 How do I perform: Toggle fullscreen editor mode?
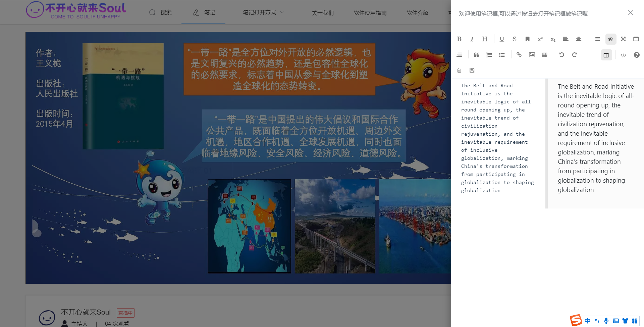coord(623,39)
